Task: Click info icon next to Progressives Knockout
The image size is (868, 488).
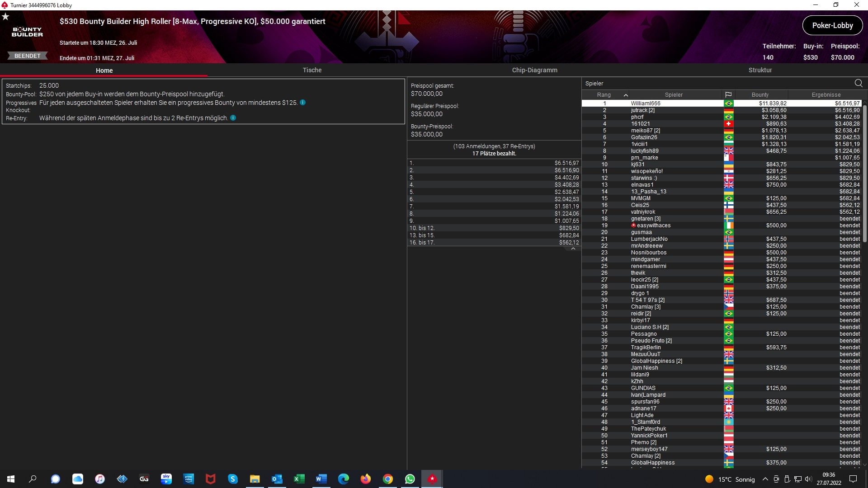Action: [303, 103]
